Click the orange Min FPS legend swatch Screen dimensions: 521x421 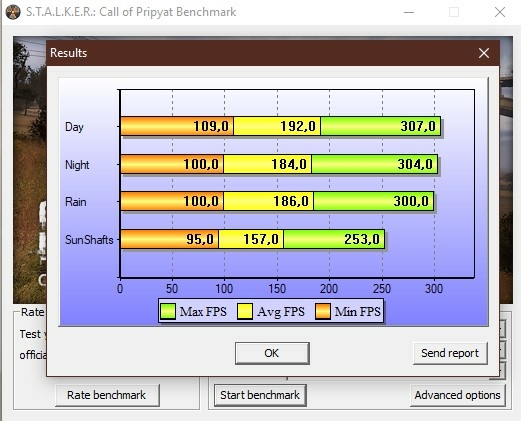323,311
